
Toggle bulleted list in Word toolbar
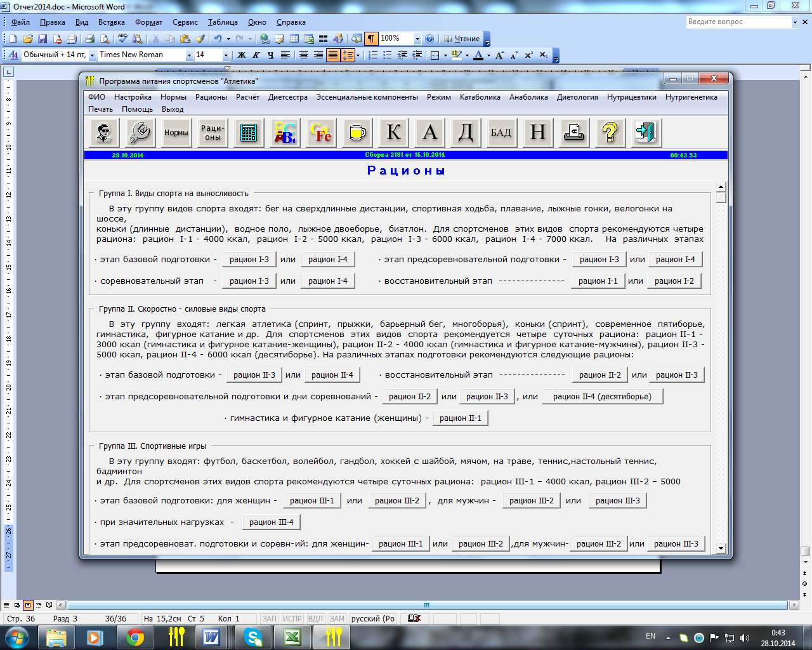[388, 55]
